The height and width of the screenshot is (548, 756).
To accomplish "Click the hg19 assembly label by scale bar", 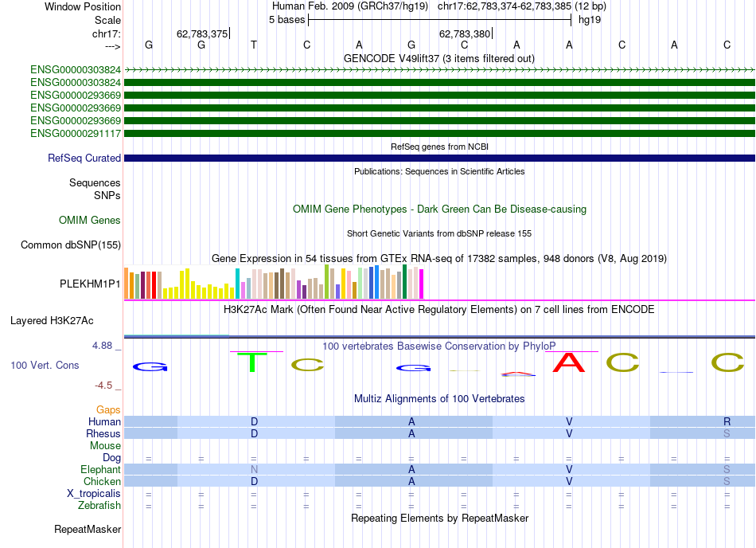I will tap(589, 20).
